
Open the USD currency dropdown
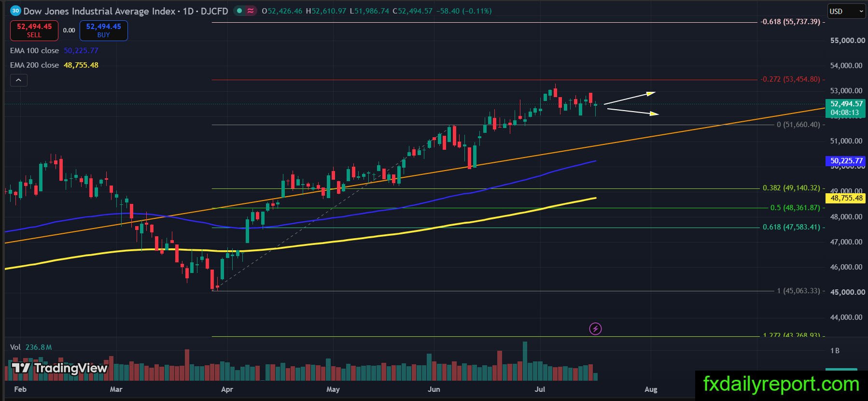tap(846, 11)
